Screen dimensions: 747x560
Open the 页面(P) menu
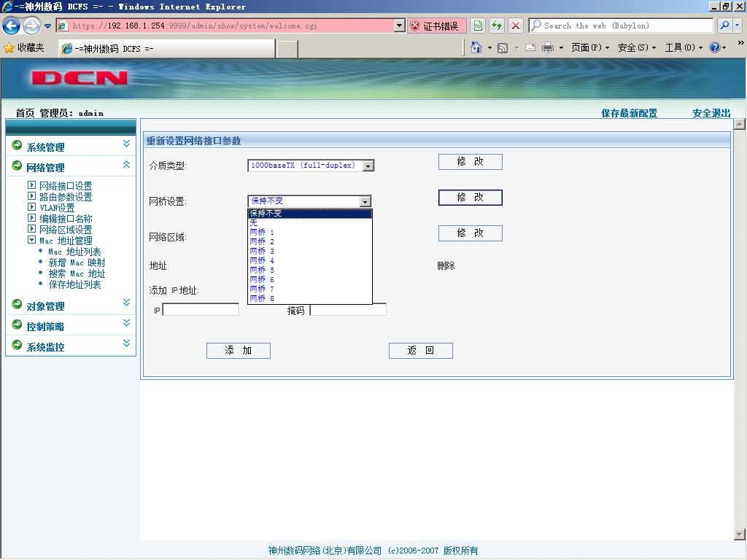pyautogui.click(x=589, y=47)
